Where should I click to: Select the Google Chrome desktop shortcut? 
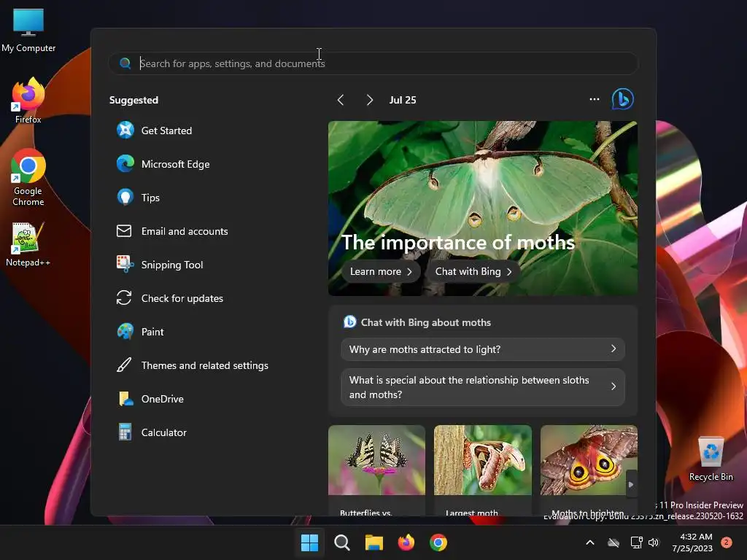(28, 177)
